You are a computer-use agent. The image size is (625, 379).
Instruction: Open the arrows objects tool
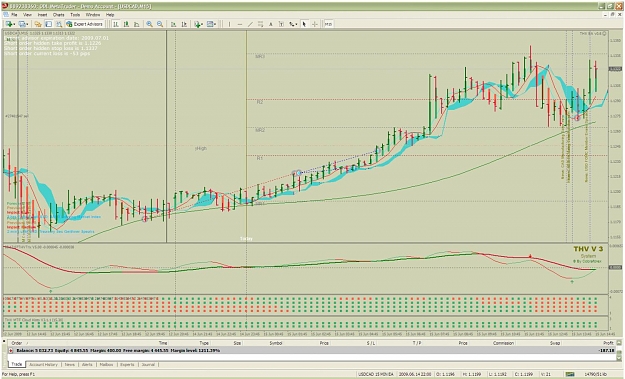(292, 24)
